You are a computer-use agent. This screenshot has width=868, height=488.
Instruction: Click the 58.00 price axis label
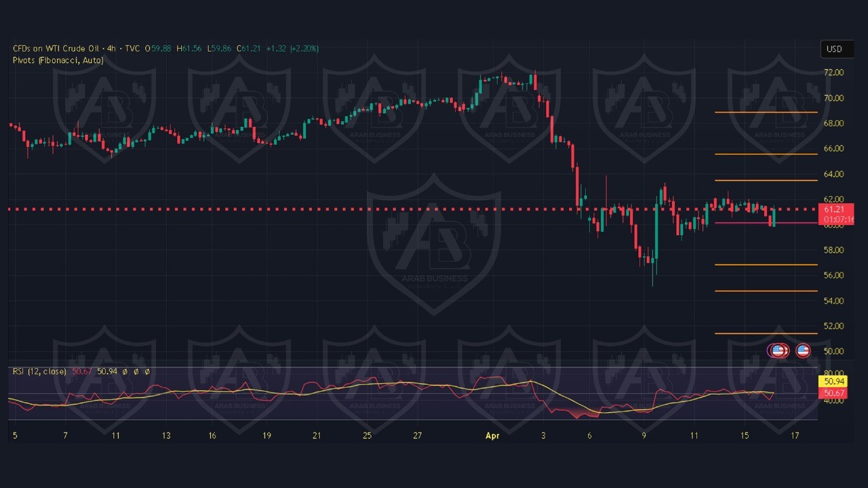834,250
